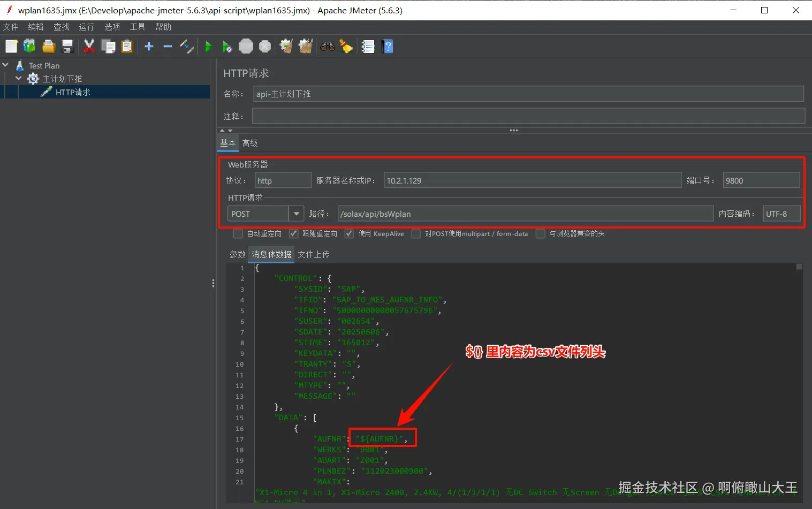Viewport: 812px width, 509px height.
Task: Click the body editor's scrollbar marker at top right
Action: (x=799, y=267)
